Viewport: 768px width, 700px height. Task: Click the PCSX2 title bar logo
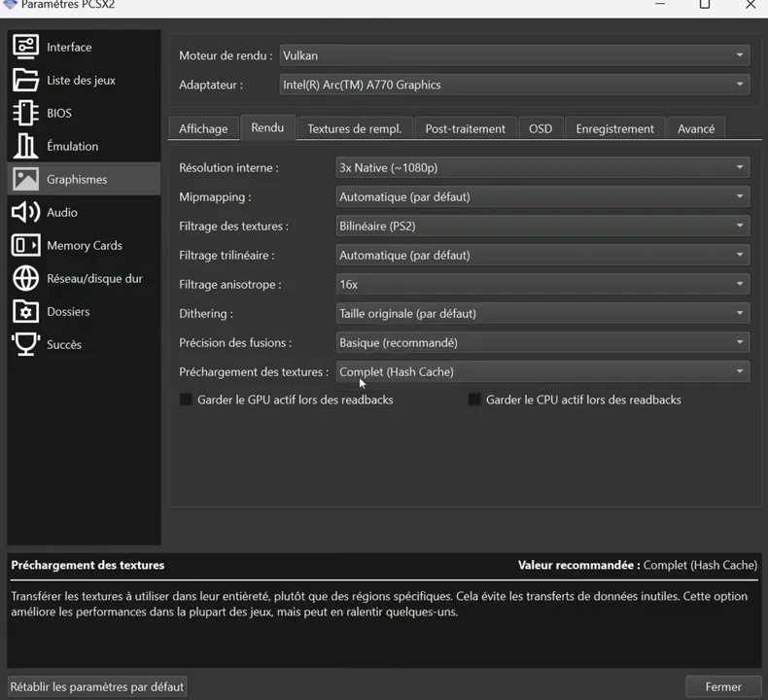click(x=10, y=5)
